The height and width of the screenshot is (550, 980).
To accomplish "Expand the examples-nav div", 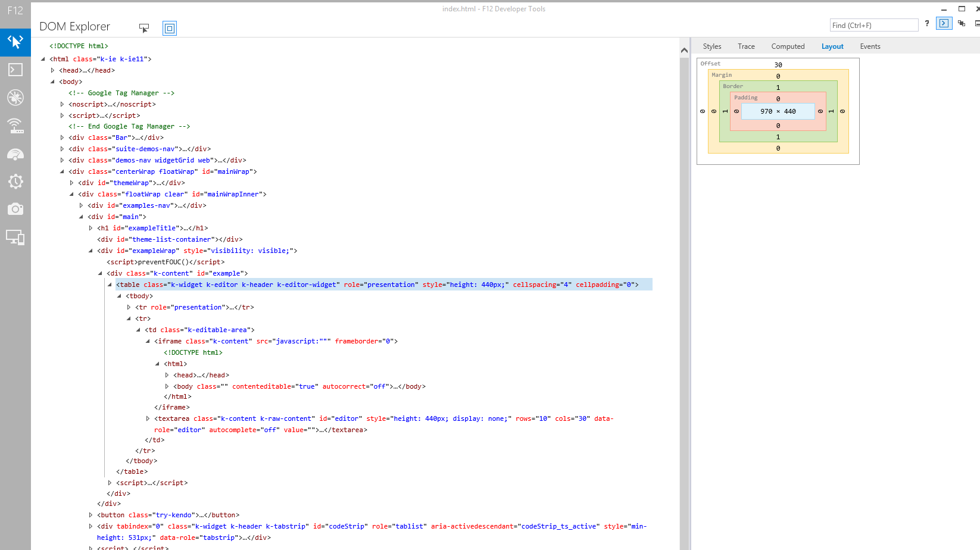I will click(x=81, y=205).
